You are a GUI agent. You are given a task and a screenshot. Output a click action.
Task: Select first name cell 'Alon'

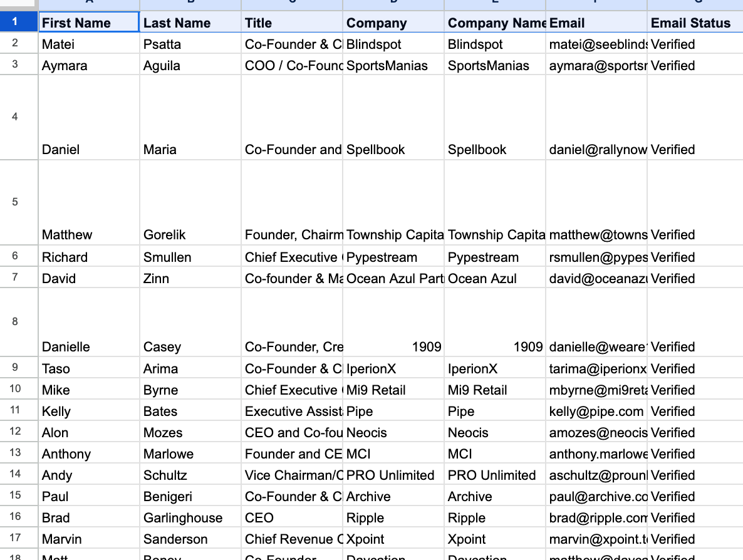point(89,432)
